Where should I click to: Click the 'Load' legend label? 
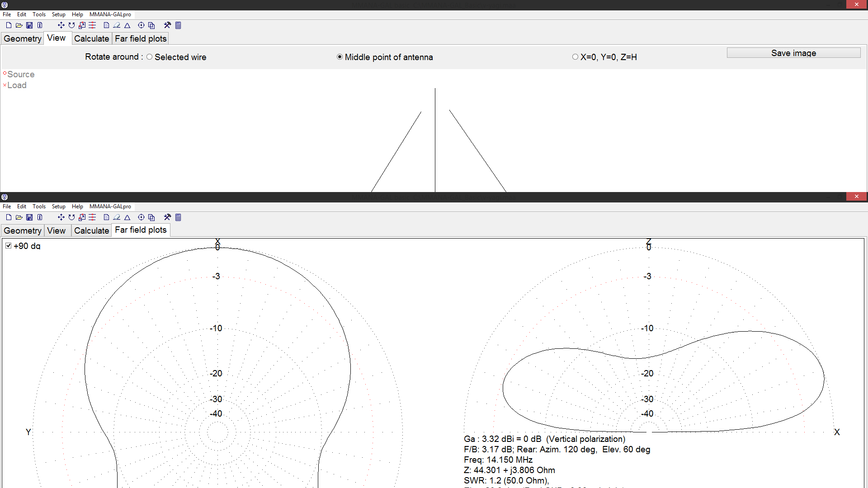tap(17, 85)
